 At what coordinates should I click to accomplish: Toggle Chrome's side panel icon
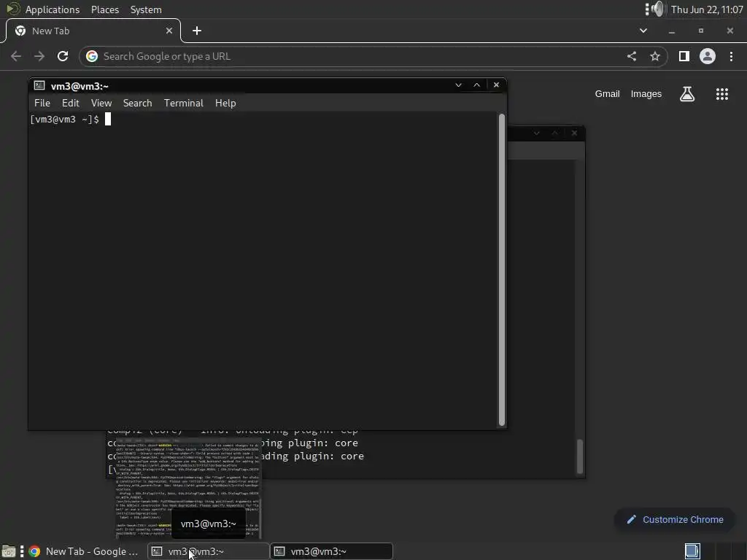[x=684, y=56]
